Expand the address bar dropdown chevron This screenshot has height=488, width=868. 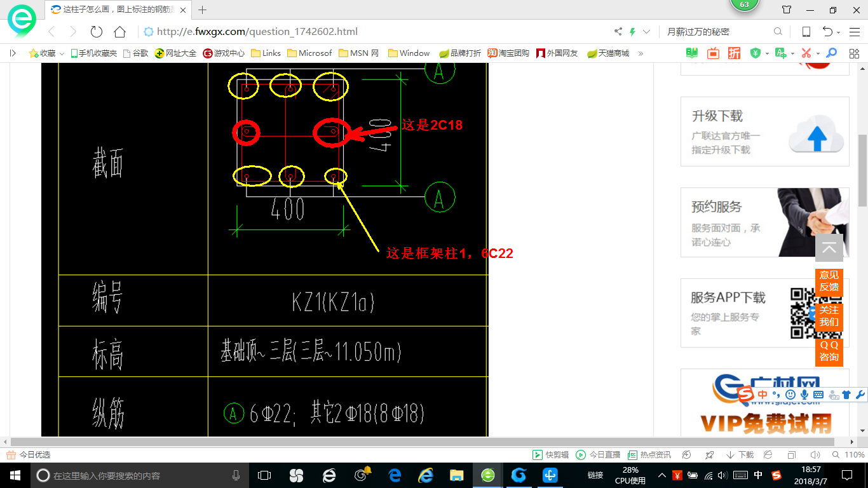point(646,32)
